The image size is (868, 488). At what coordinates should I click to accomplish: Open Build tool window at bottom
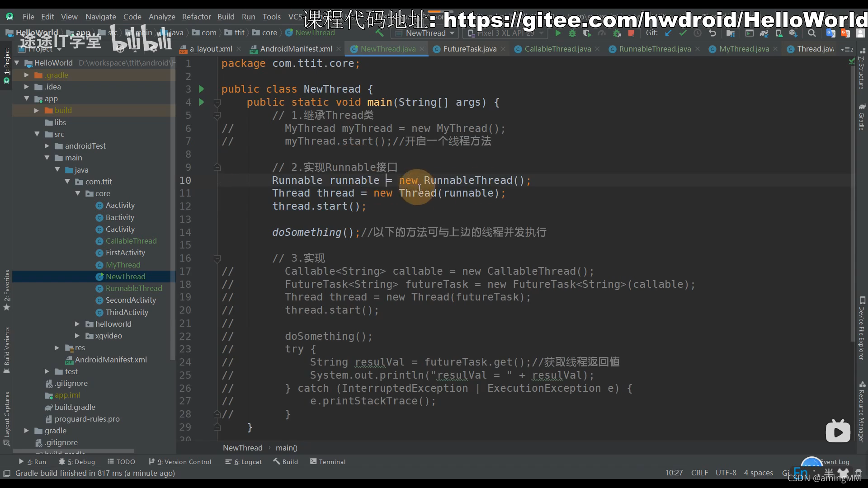point(286,462)
